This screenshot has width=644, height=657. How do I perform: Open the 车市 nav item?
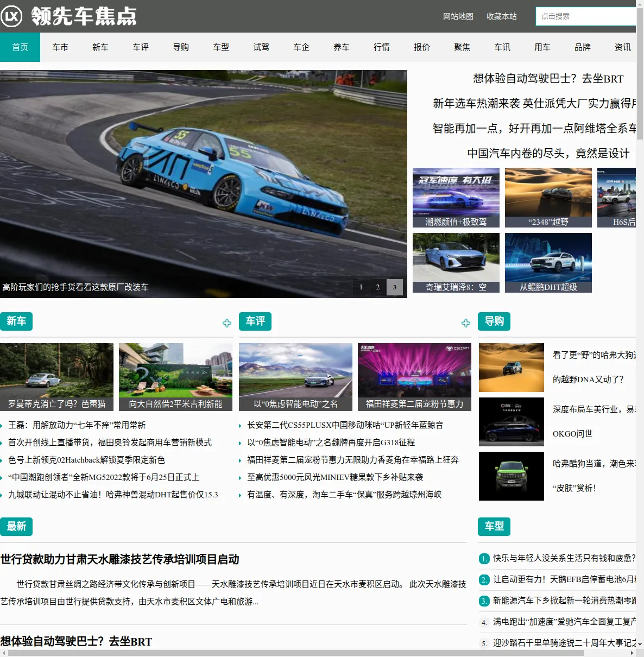(60, 47)
